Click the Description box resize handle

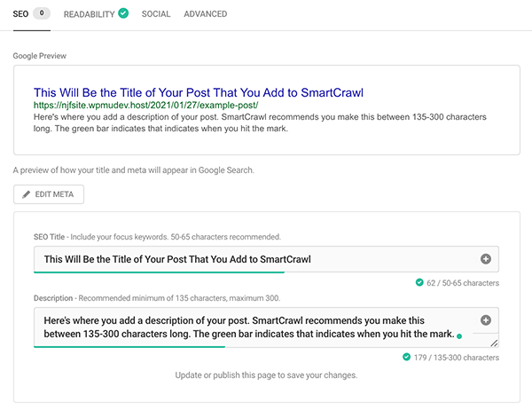pyautogui.click(x=493, y=342)
